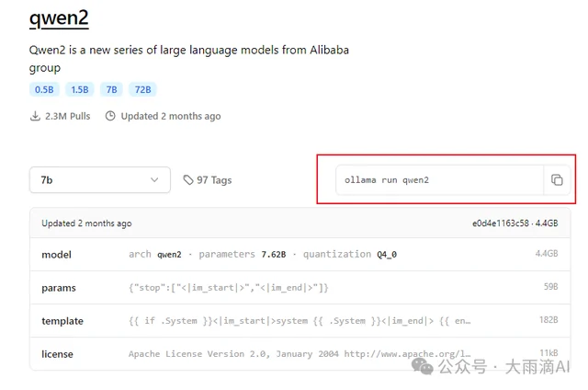
Task: Click the tag icon beside 97 Tags
Action: (x=187, y=180)
